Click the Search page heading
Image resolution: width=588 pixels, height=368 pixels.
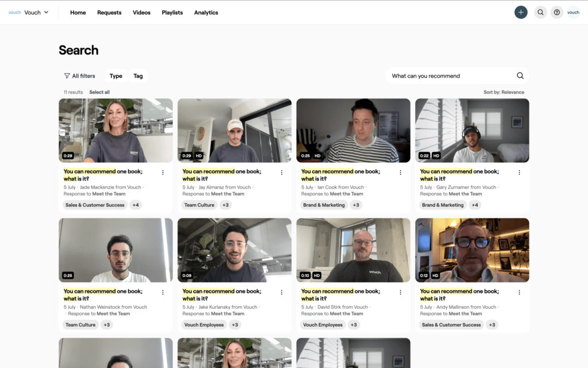[78, 51]
